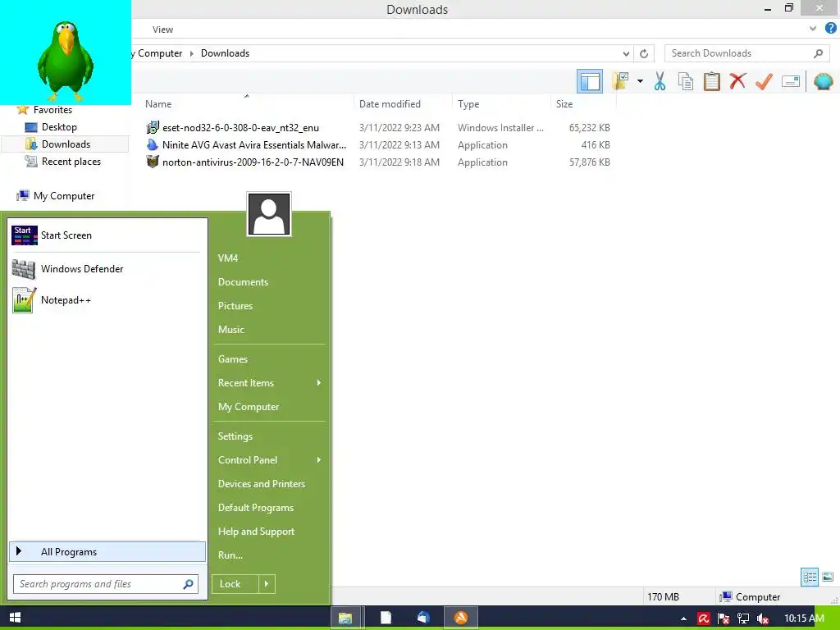Click the Email envelope toolbar icon

[x=790, y=81]
